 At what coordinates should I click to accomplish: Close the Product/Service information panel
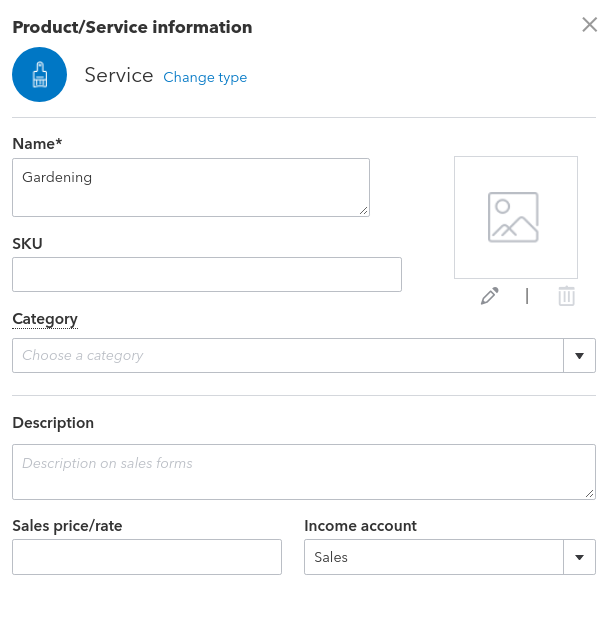tap(589, 25)
